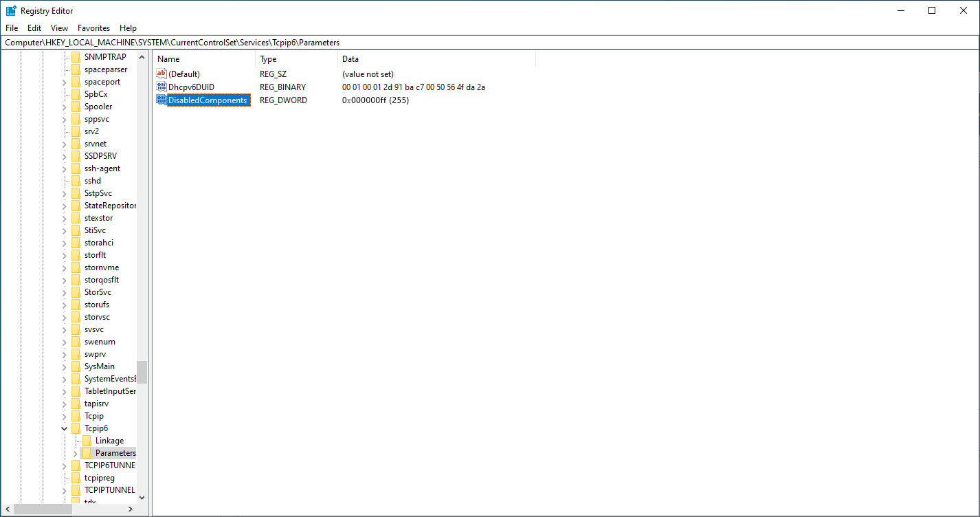Sort values by the Name column header

coord(168,58)
